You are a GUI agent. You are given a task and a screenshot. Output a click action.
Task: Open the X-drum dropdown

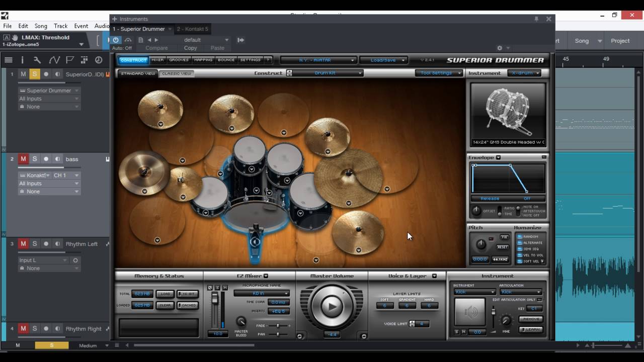524,73
